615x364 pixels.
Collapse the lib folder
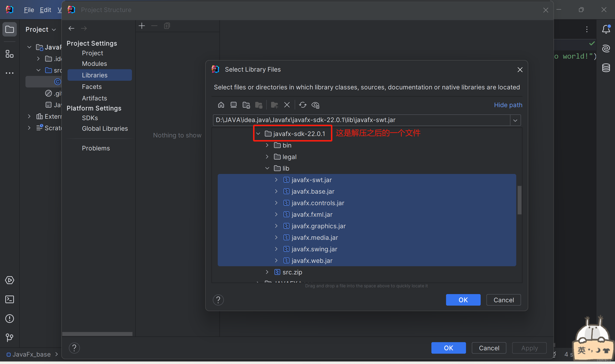(267, 168)
